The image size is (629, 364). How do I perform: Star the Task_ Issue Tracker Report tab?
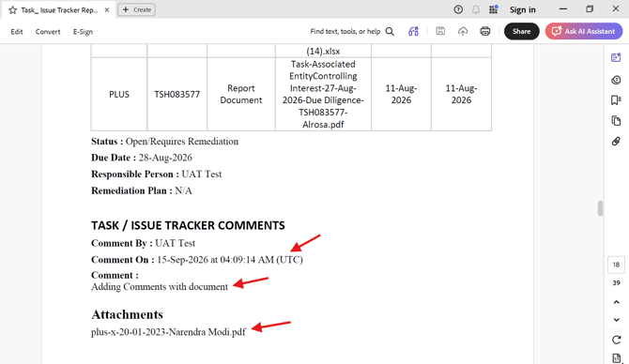coord(12,10)
